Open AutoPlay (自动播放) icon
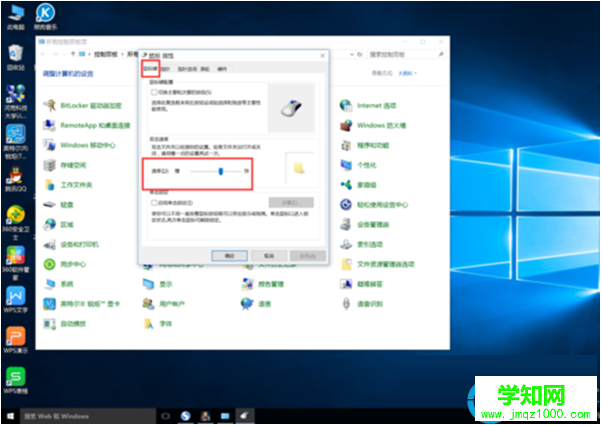Viewport: 602px width, 426px height. (x=49, y=324)
